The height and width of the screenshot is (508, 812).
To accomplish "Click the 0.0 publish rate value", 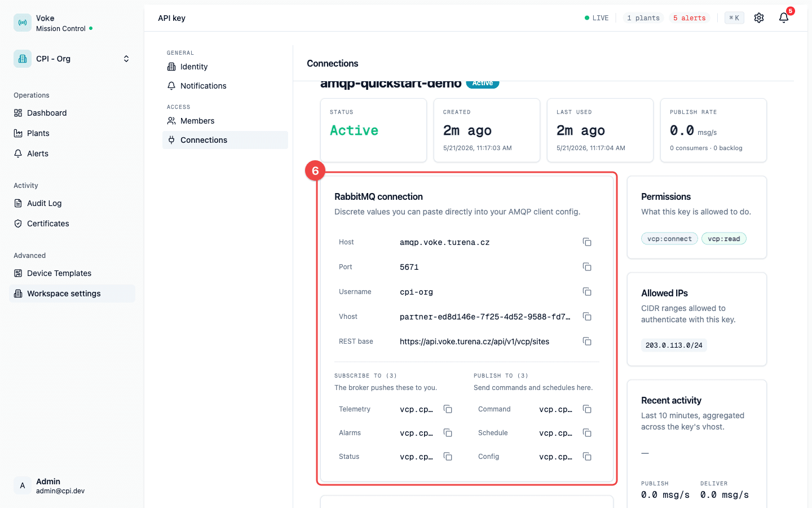I will [x=682, y=130].
